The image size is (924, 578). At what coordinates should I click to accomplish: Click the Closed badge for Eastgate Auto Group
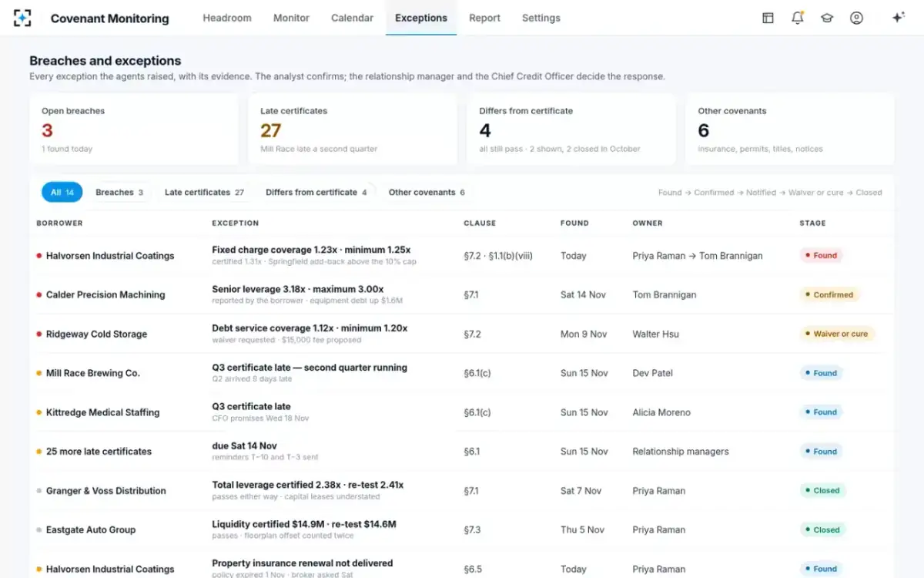tap(822, 529)
